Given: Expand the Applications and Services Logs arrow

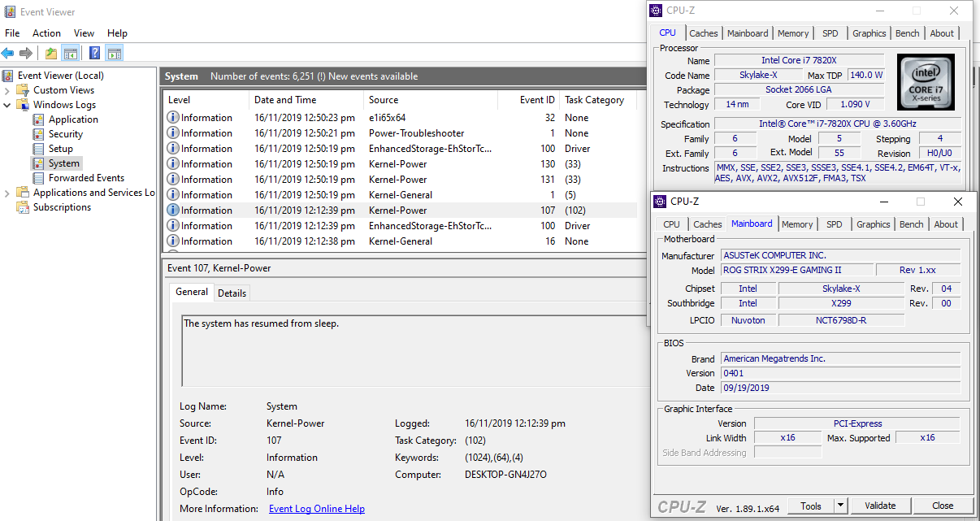Looking at the screenshot, I should 7,193.
